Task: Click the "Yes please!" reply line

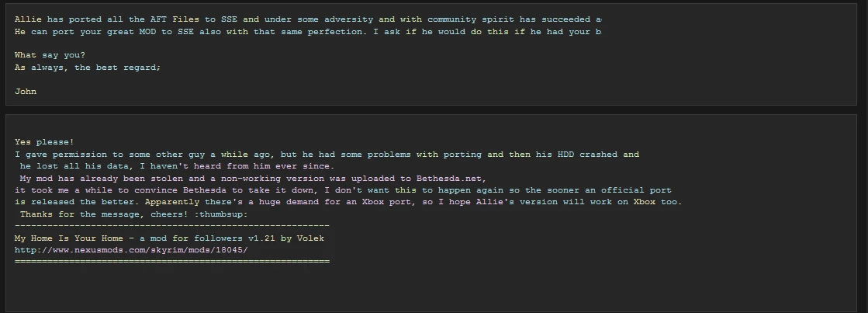Action: pos(44,142)
